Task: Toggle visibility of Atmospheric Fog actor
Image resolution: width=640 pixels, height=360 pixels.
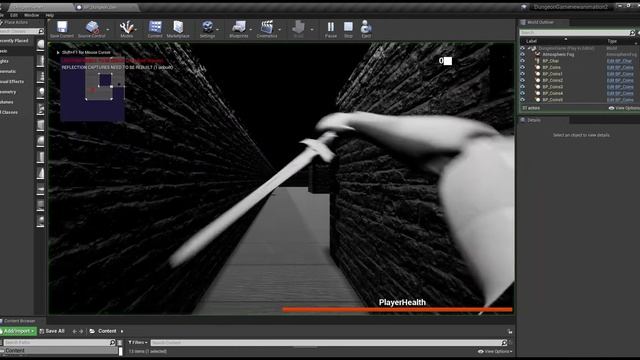Action: point(522,54)
